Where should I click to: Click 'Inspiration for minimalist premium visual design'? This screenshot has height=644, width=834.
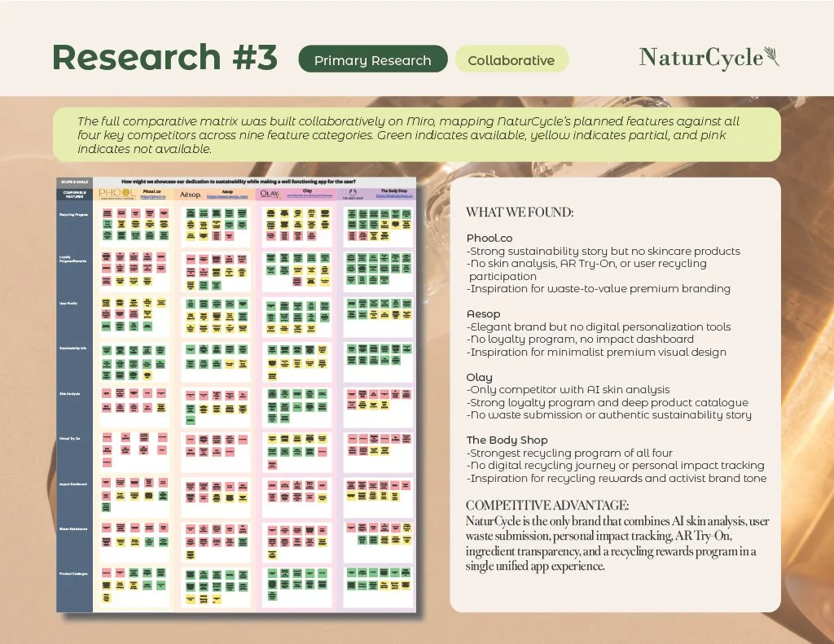click(x=596, y=352)
